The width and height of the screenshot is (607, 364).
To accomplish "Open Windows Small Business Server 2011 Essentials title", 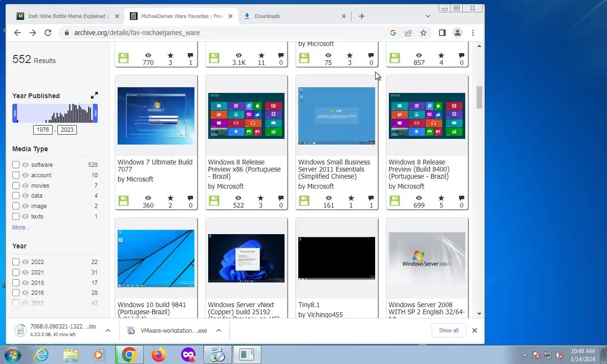I will (334, 169).
